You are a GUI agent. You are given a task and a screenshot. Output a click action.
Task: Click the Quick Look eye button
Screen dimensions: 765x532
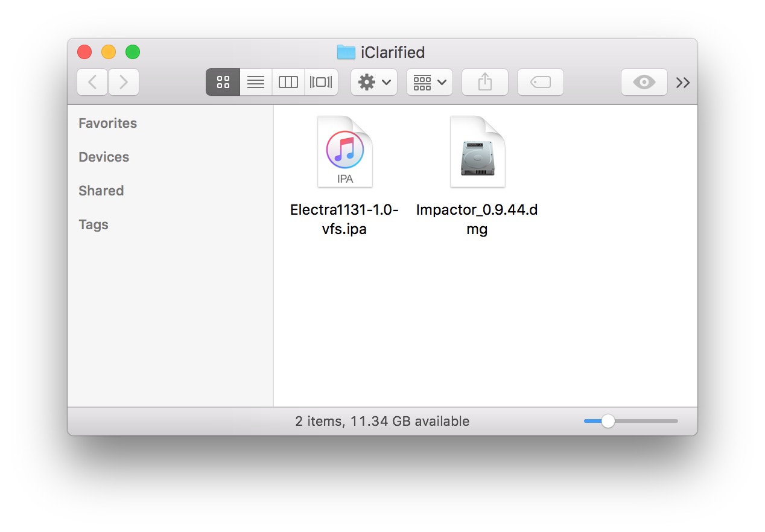click(x=644, y=82)
